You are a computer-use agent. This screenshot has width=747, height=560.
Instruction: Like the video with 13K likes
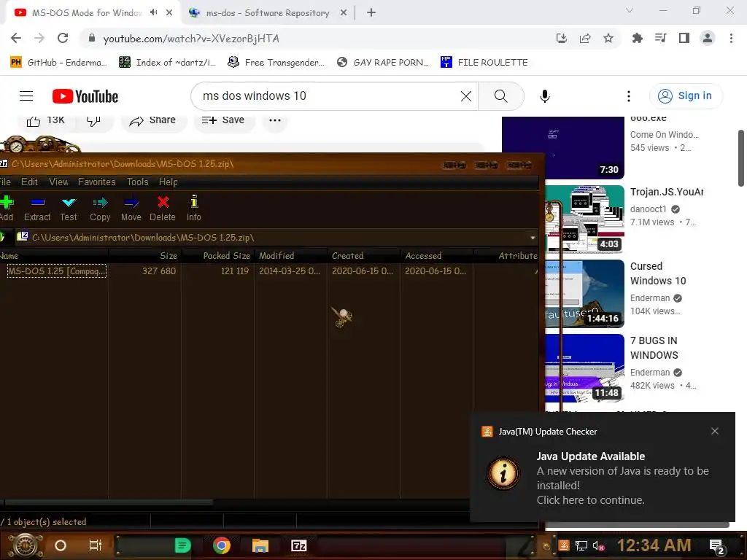46,120
